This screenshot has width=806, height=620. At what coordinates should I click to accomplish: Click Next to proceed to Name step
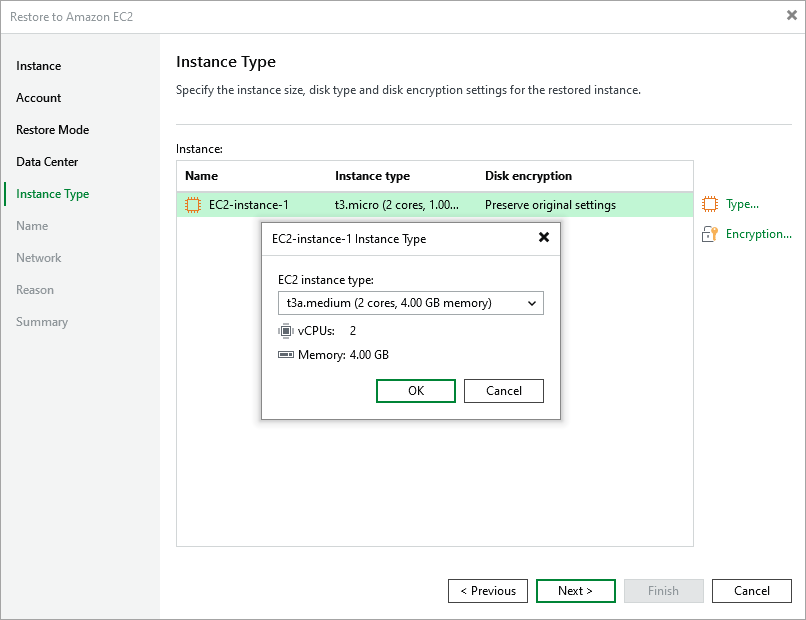pos(575,590)
